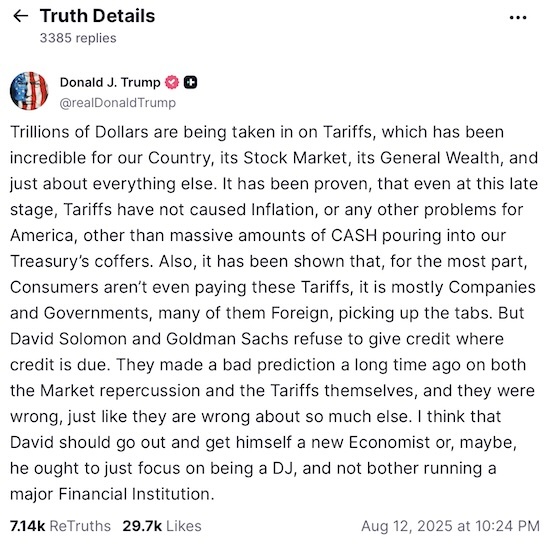Click the word CASH in the post
This screenshot has height=545, width=550.
[x=354, y=236]
